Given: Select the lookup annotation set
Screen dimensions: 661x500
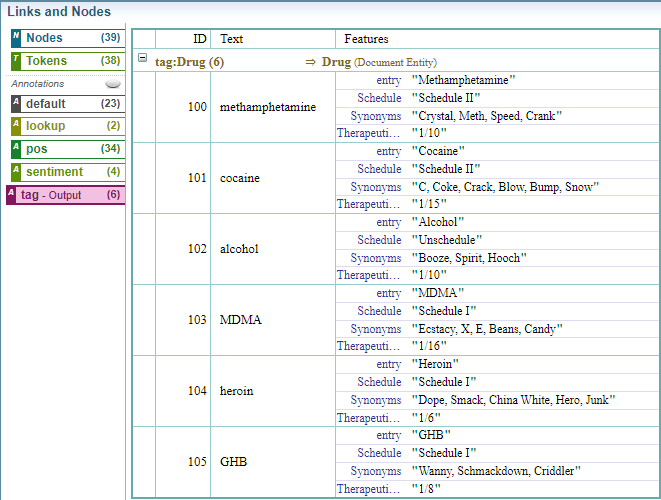Looking at the screenshot, I should [x=66, y=126].
